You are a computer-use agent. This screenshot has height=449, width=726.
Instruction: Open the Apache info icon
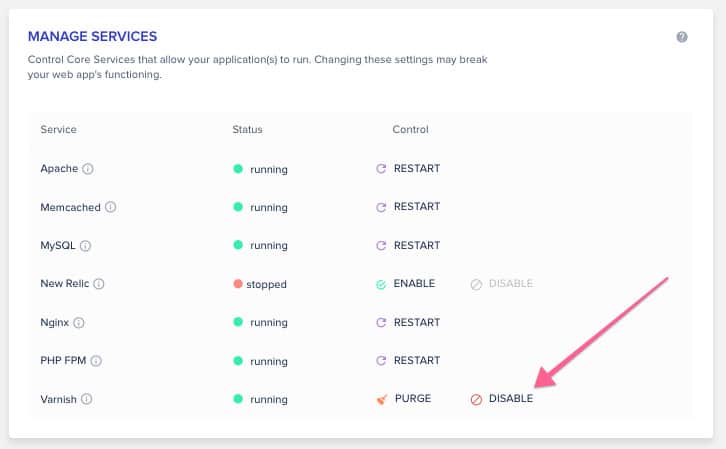tap(88, 169)
